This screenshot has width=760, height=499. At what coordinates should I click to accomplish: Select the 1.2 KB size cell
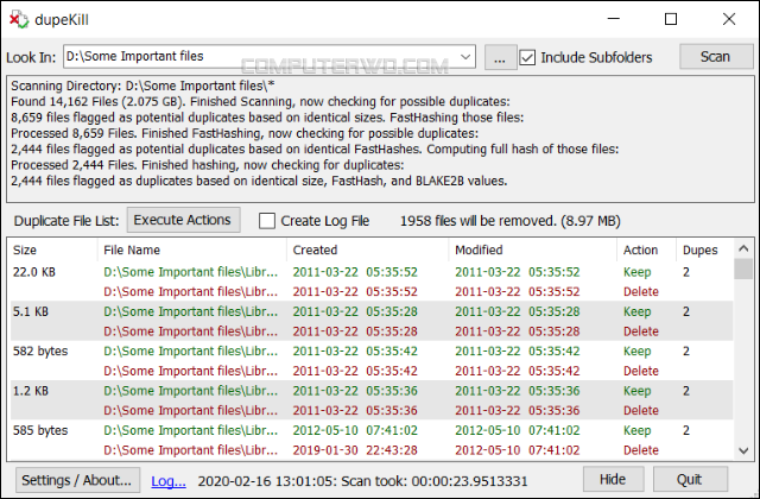pyautogui.click(x=31, y=391)
